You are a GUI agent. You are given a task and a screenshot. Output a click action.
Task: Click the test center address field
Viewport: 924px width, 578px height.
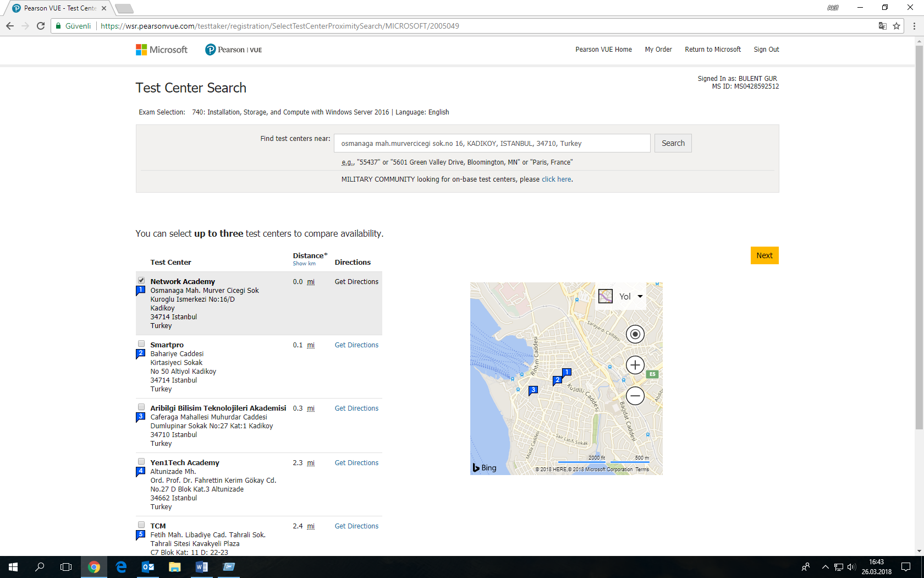[492, 143]
